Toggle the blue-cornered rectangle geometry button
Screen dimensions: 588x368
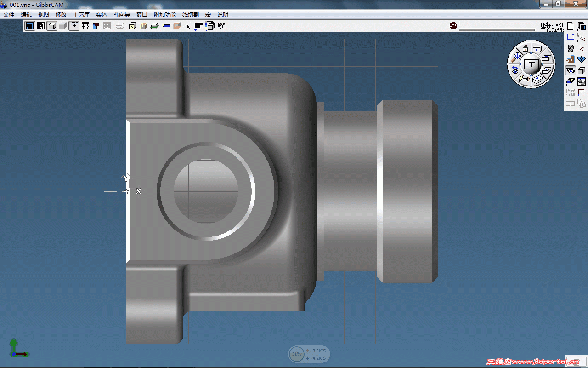coord(30,26)
